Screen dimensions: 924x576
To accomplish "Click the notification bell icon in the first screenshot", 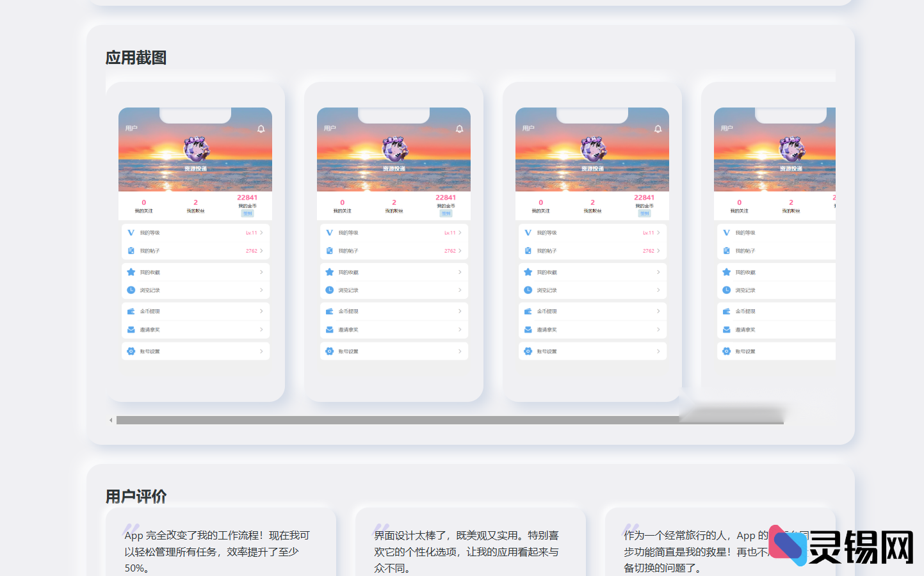I will pos(261,128).
